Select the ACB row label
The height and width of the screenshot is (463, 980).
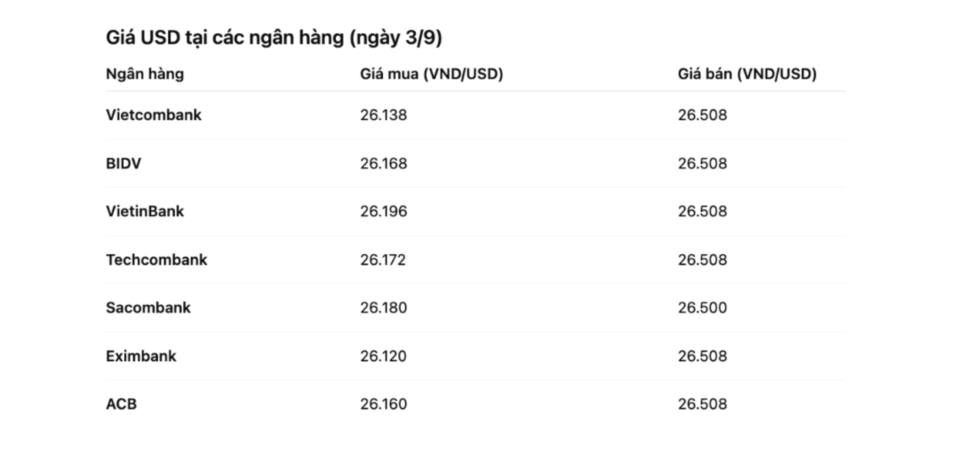121,404
